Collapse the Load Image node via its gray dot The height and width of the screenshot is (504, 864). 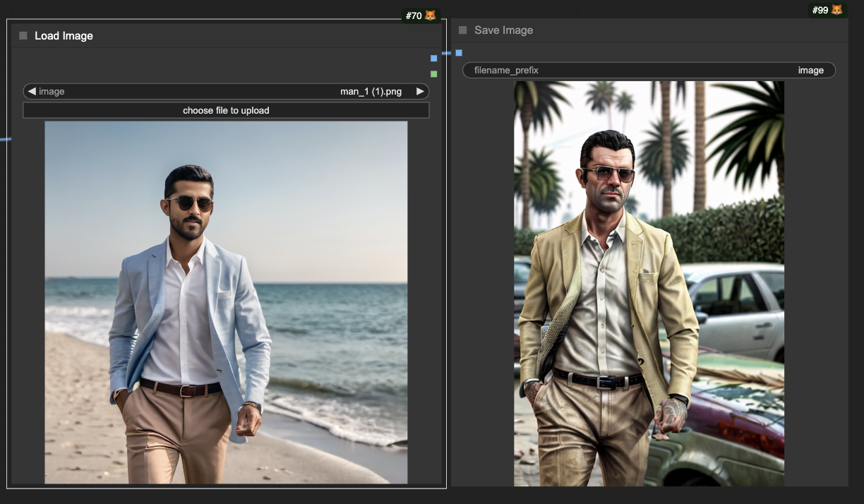(23, 36)
